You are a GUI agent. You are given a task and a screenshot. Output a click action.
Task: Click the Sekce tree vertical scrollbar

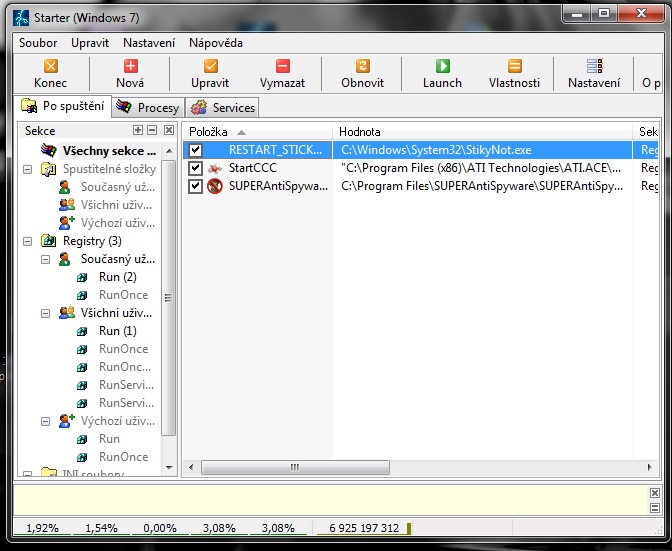click(x=169, y=298)
